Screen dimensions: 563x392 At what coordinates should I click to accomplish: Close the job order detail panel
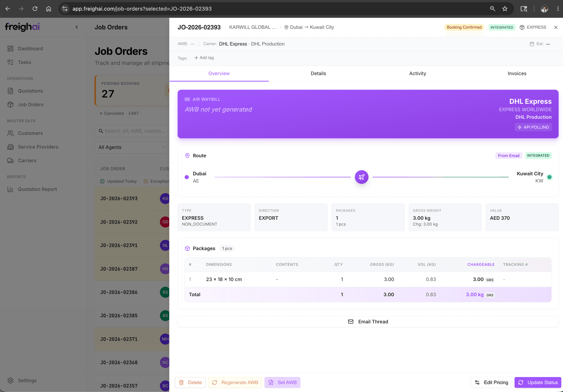click(x=556, y=27)
